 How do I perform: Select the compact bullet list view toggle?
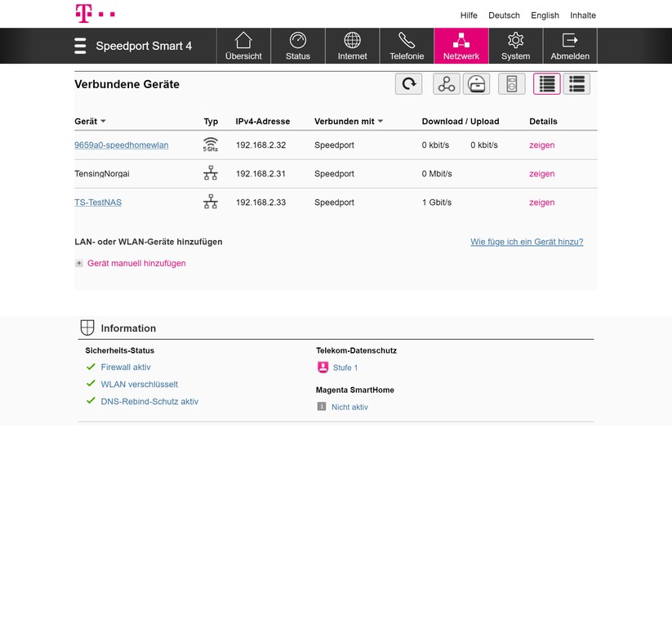tap(576, 84)
